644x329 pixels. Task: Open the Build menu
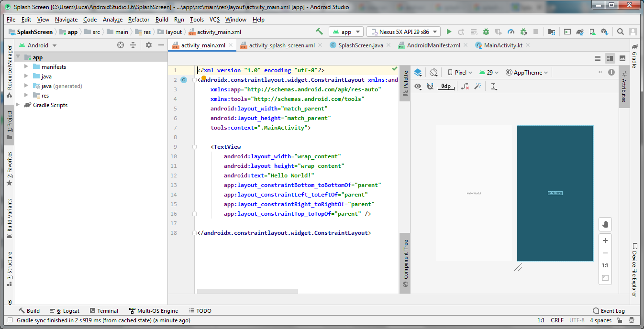tap(162, 20)
